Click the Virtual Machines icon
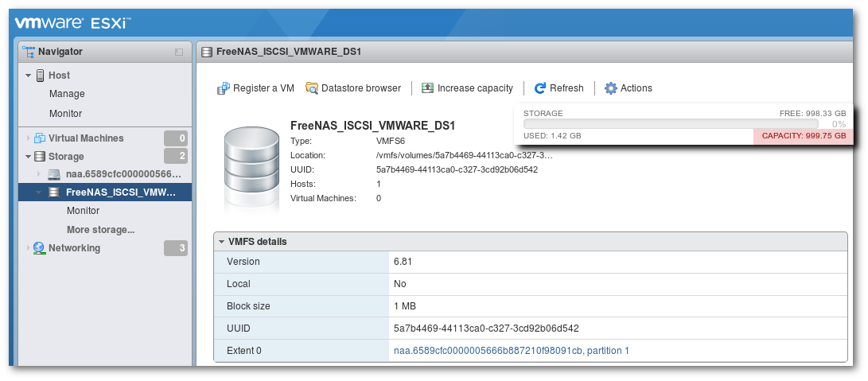This screenshot has width=868, height=381. click(39, 138)
